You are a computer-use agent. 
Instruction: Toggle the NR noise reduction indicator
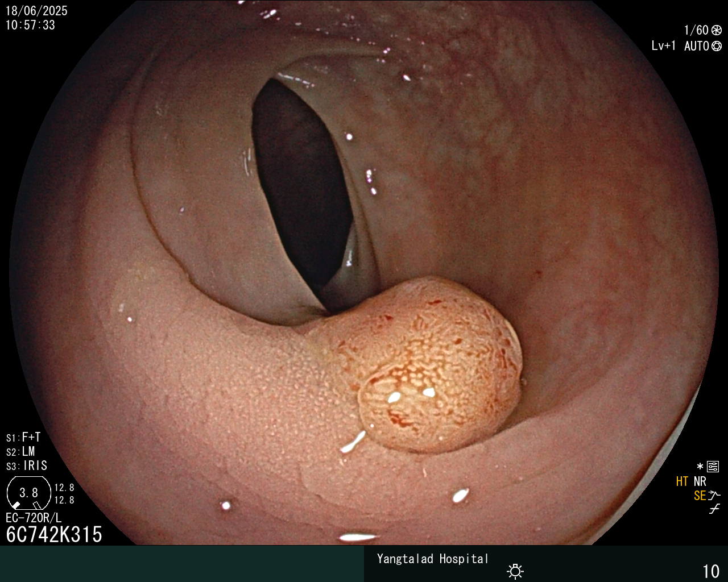700,482
